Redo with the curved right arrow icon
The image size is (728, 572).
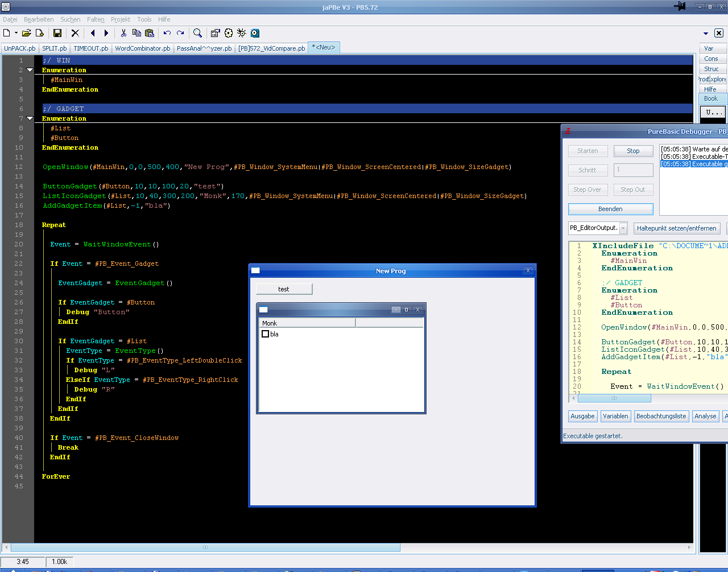(180, 33)
